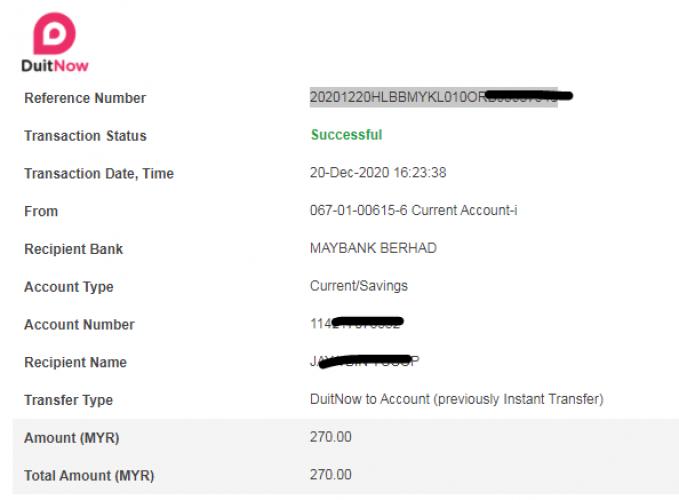This screenshot has height=500, width=679.
Task: Click the Reference Number label
Action: (x=85, y=98)
